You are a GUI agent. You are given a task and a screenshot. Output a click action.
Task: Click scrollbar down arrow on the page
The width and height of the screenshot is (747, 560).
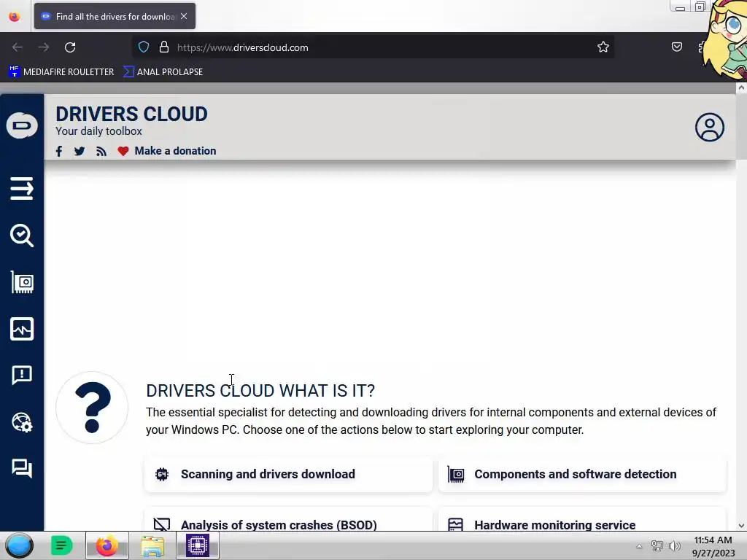click(x=741, y=526)
